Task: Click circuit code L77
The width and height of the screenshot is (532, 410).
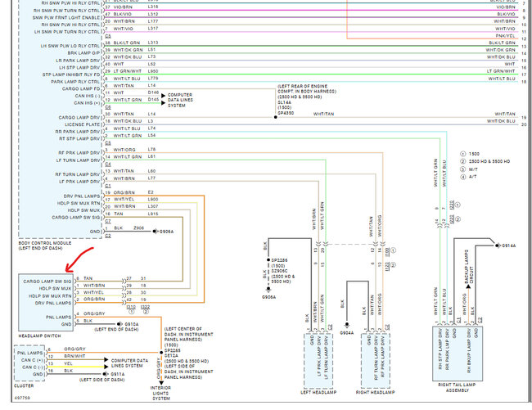Action: (151, 178)
